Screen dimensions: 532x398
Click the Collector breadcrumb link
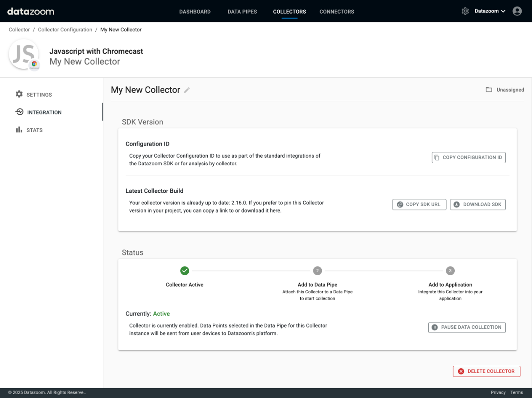click(x=19, y=30)
